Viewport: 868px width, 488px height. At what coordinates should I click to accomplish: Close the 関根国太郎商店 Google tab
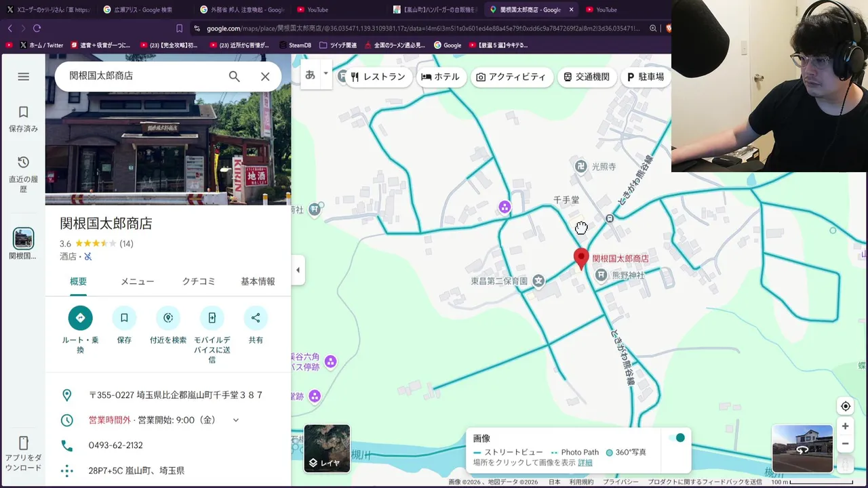click(x=571, y=9)
